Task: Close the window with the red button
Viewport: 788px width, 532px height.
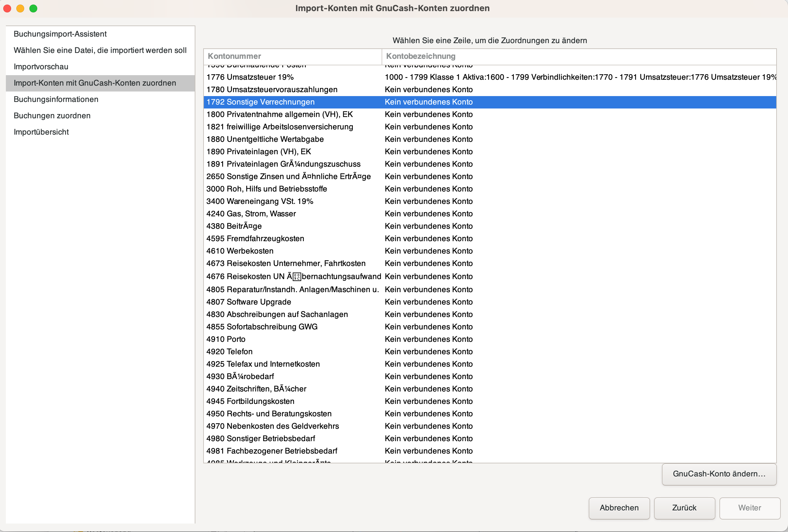Action: (7, 8)
